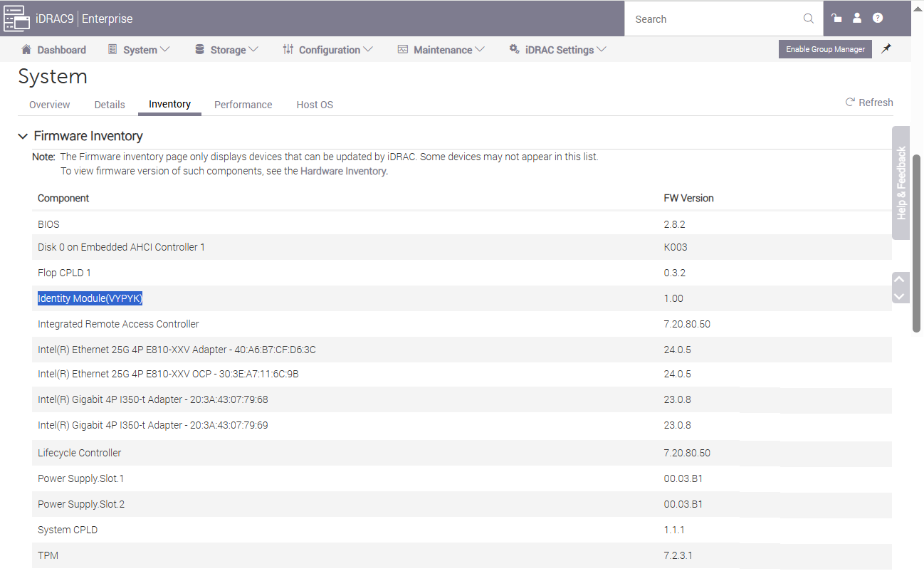Expand the iDRAC Settings dropdown

coord(558,50)
